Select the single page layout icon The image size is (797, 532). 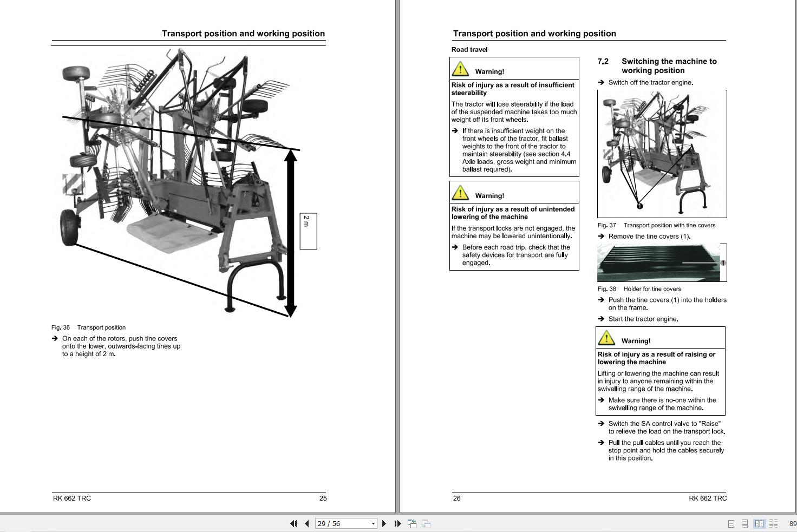(731, 523)
